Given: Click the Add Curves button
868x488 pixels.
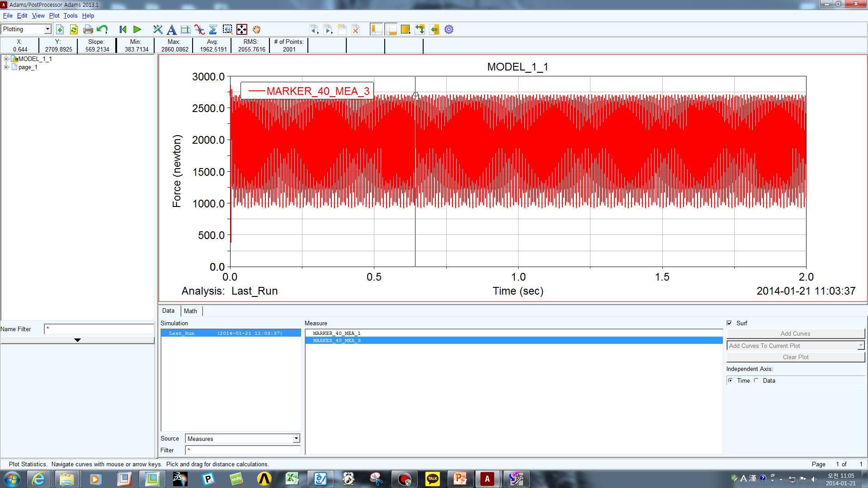Looking at the screenshot, I should [x=795, y=333].
